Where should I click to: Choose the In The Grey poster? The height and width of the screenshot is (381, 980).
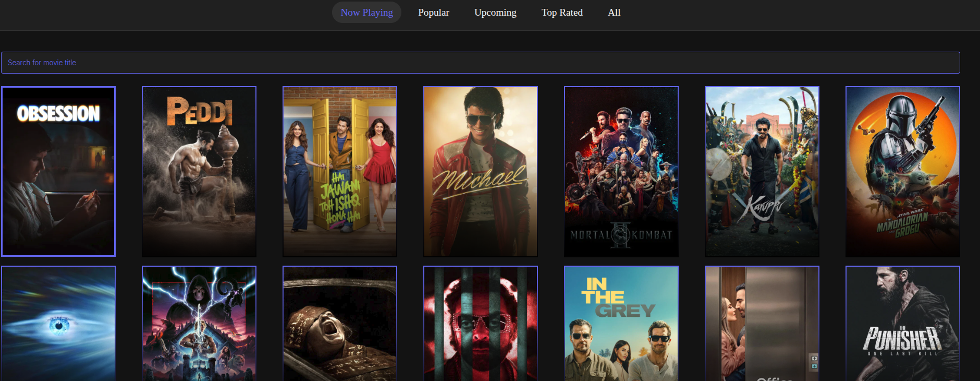pyautogui.click(x=621, y=324)
